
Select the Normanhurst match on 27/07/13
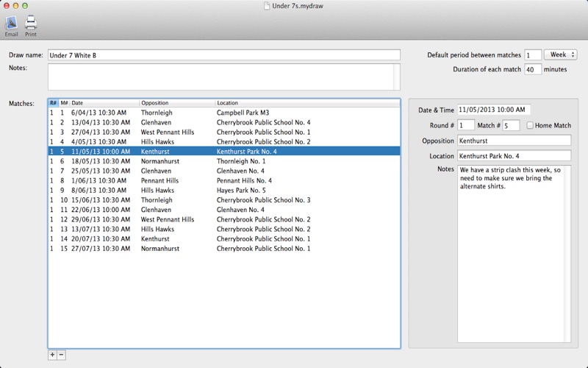point(224,249)
